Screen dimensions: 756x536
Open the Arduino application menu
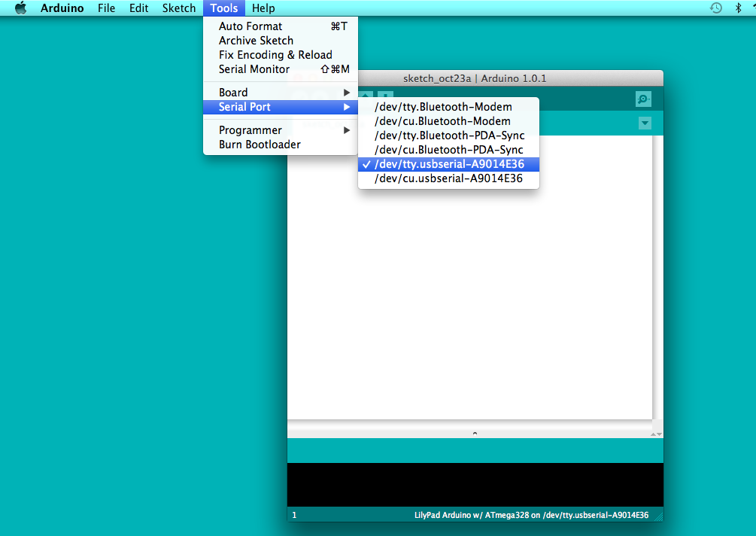(x=62, y=8)
